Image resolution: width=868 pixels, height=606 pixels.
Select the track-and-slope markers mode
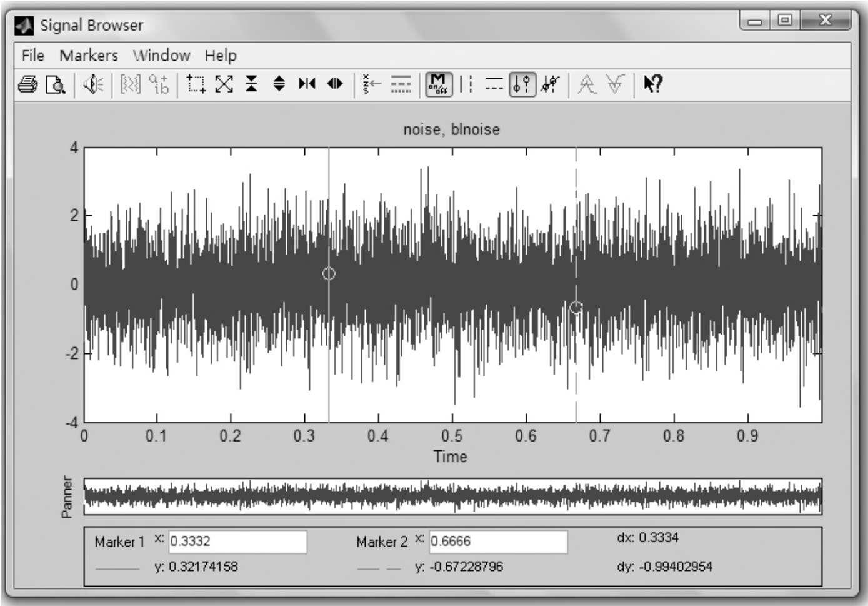click(x=550, y=84)
